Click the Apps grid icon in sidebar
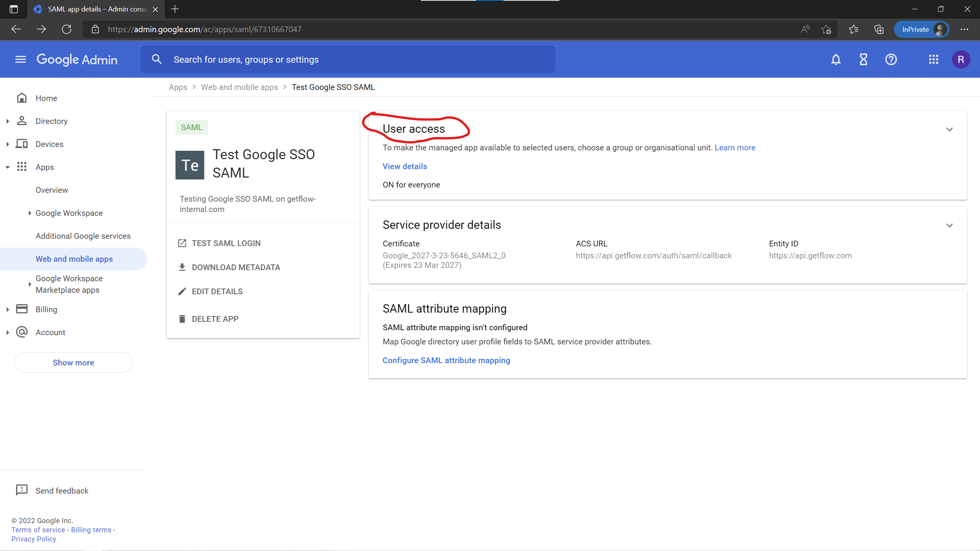 (22, 167)
